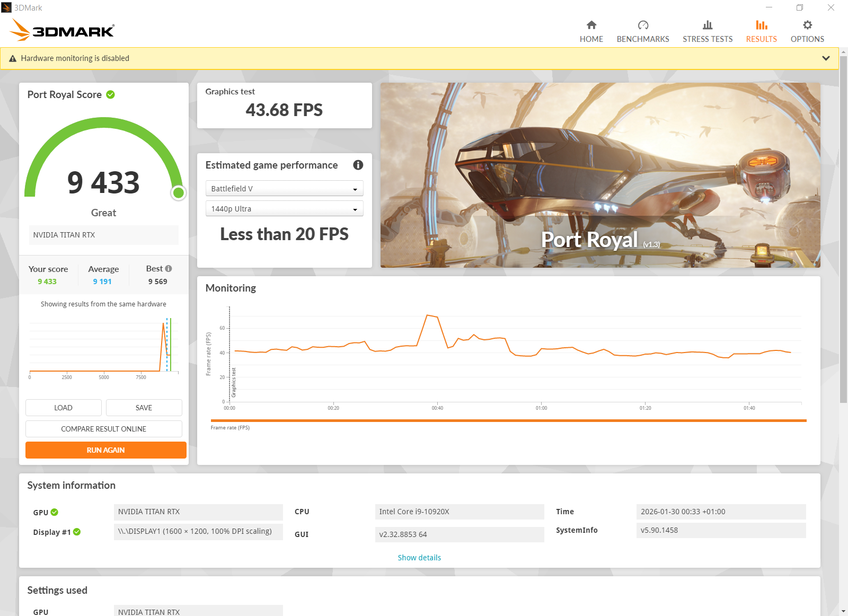848x616 pixels.
Task: Open the Battlefield V game dropdown
Action: click(284, 189)
